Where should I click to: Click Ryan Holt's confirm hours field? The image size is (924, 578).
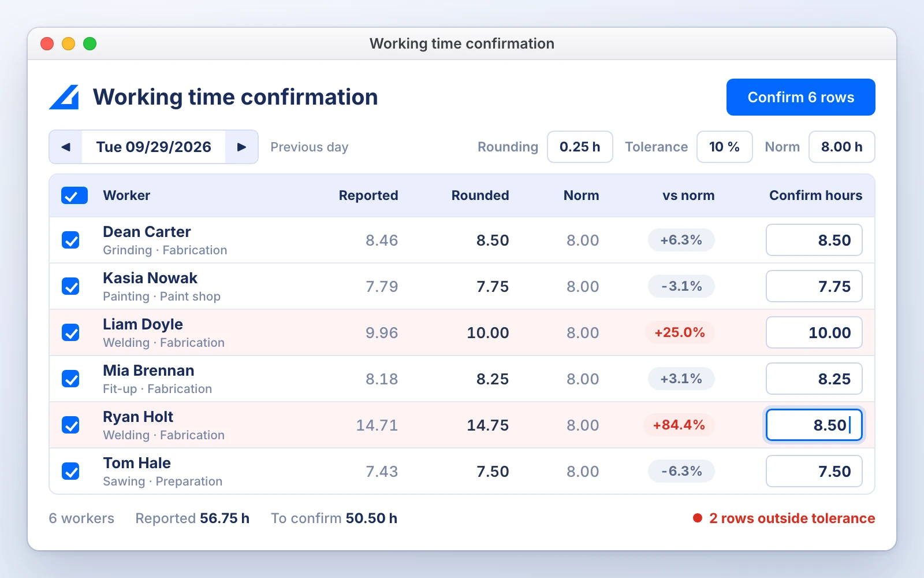coord(814,425)
